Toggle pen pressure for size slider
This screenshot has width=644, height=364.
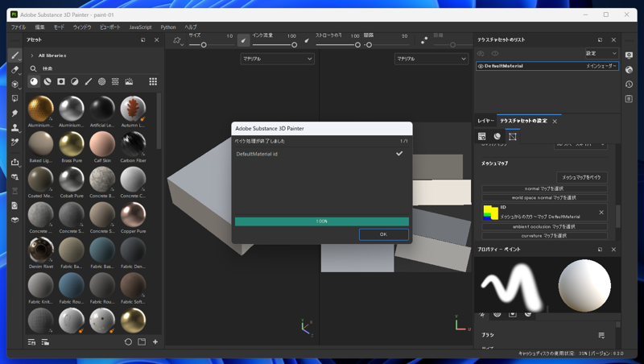point(243,40)
